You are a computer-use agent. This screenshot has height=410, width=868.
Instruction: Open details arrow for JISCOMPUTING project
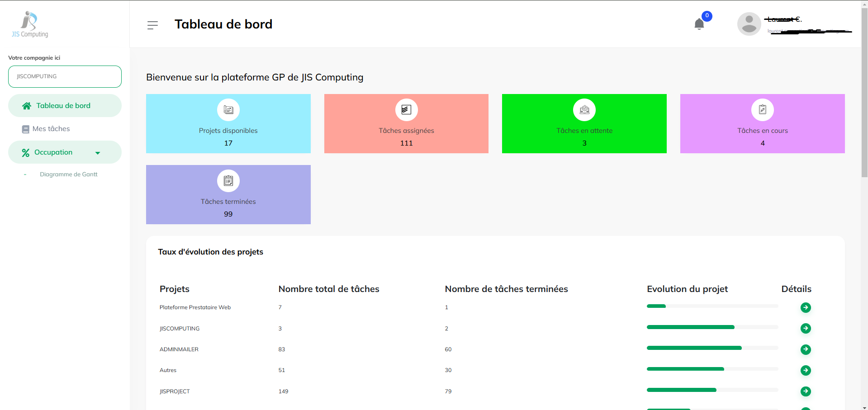point(806,328)
